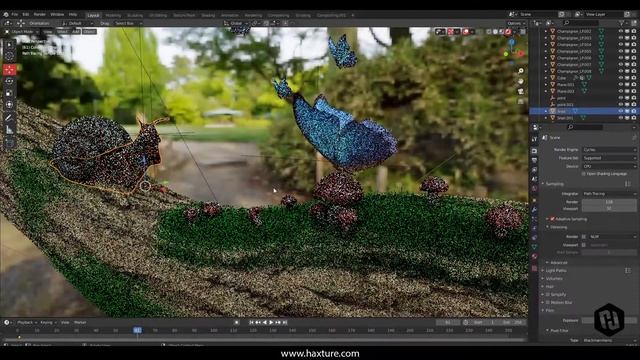Open the Output properties tab icon
640x360 pixels.
(535, 160)
